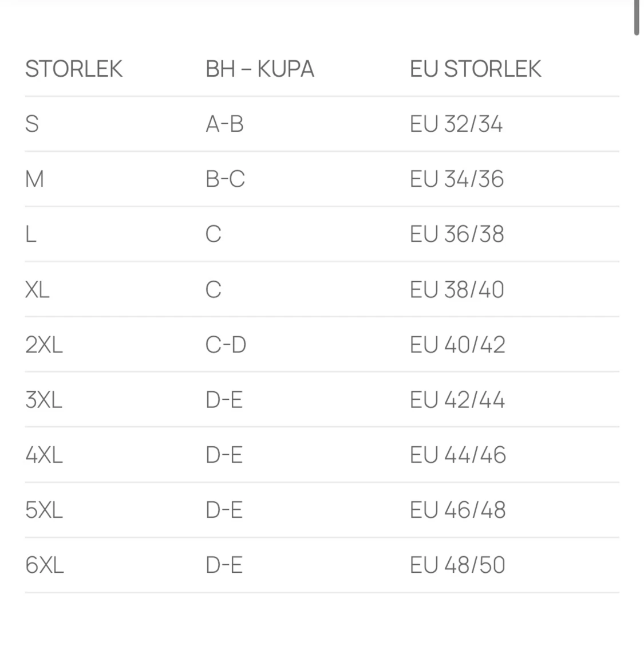Select the EU 32/34 size cell
Image resolution: width=644 pixels, height=645 pixels.
pos(456,124)
